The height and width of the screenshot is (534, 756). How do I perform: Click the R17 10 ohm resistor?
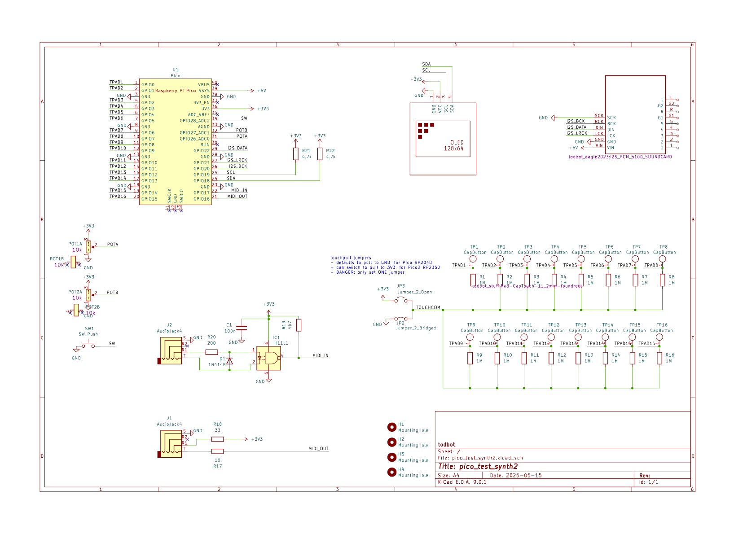217,451
